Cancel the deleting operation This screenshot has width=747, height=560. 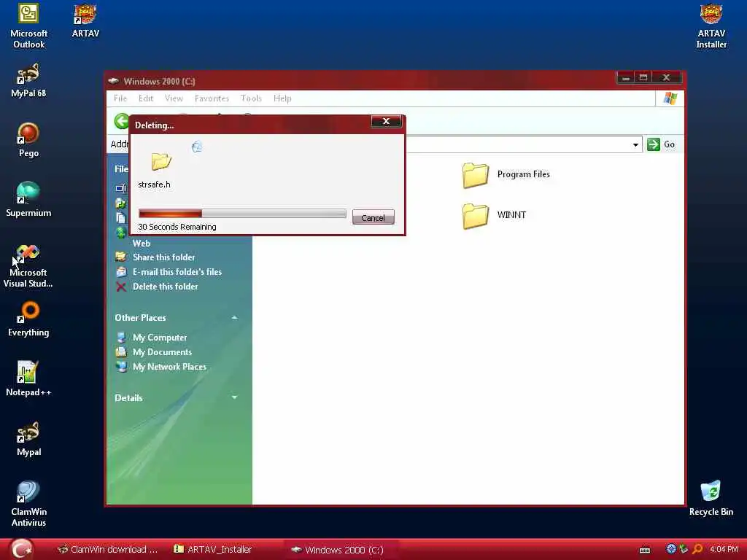pos(373,217)
